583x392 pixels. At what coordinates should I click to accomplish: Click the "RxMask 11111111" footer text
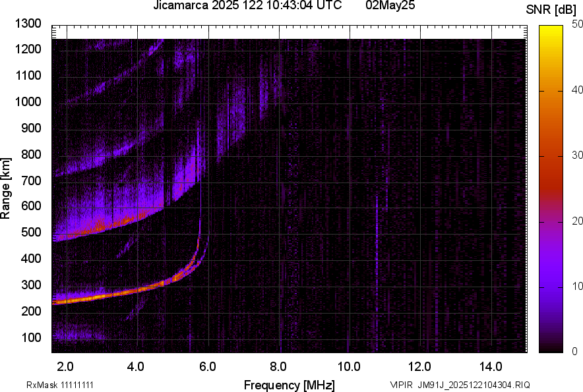[x=60, y=385]
